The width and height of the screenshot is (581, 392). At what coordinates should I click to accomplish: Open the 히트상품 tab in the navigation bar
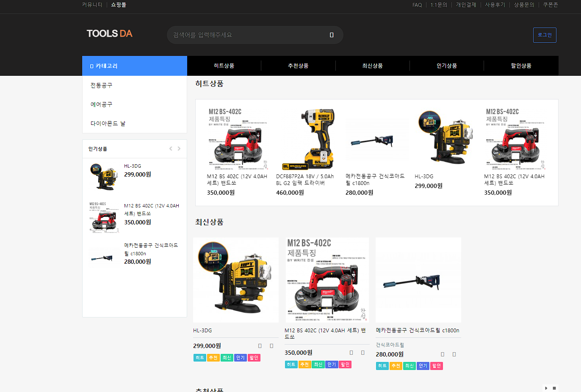pyautogui.click(x=224, y=66)
